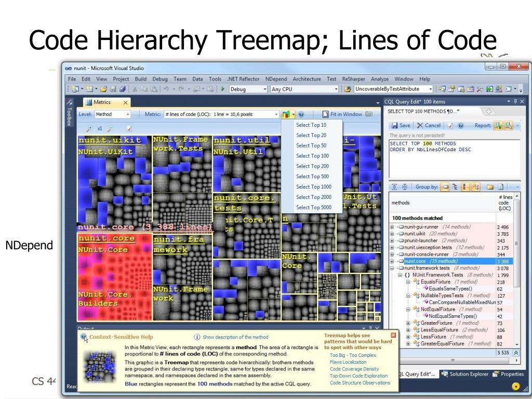This screenshot has height=399, width=532.
Task: Click the Save query button
Action: pyautogui.click(x=401, y=126)
